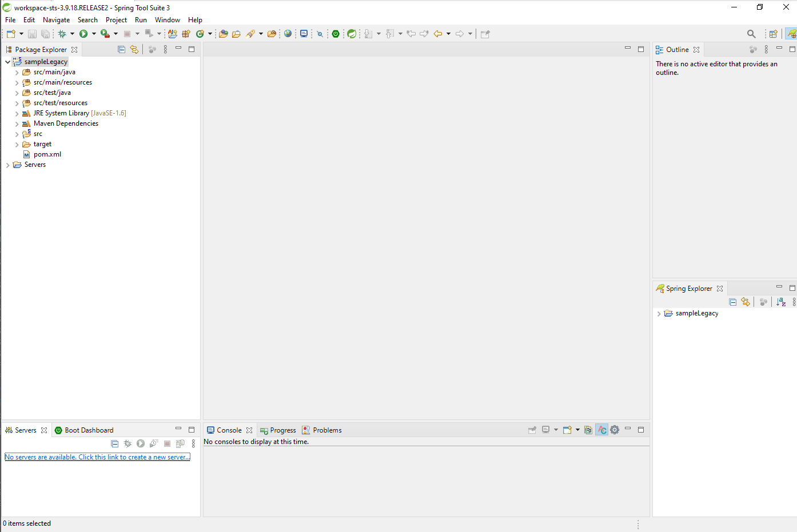797x532 pixels.
Task: Switch to the Problems tab
Action: pos(322,430)
